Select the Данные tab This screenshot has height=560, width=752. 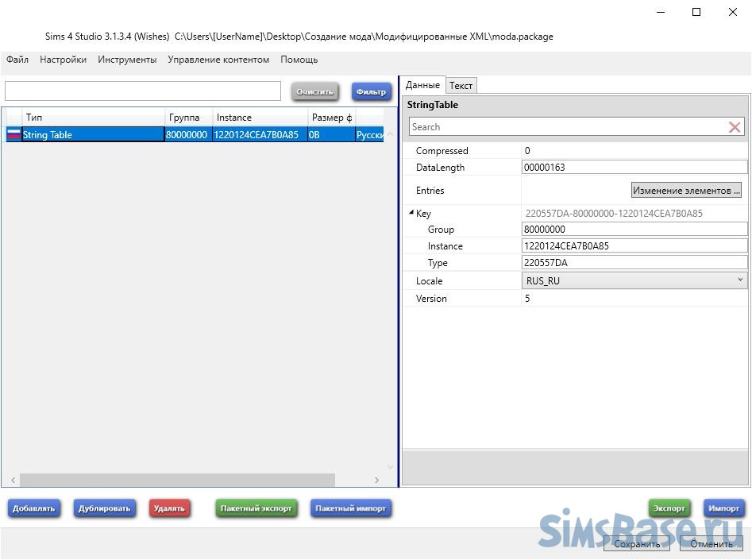coord(422,85)
